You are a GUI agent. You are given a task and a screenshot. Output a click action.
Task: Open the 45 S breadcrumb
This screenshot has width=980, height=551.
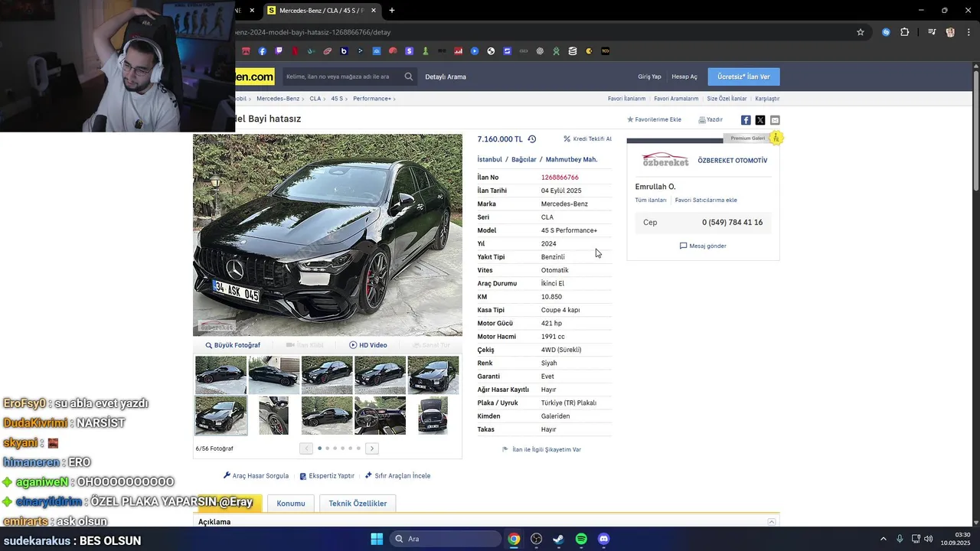point(337,99)
